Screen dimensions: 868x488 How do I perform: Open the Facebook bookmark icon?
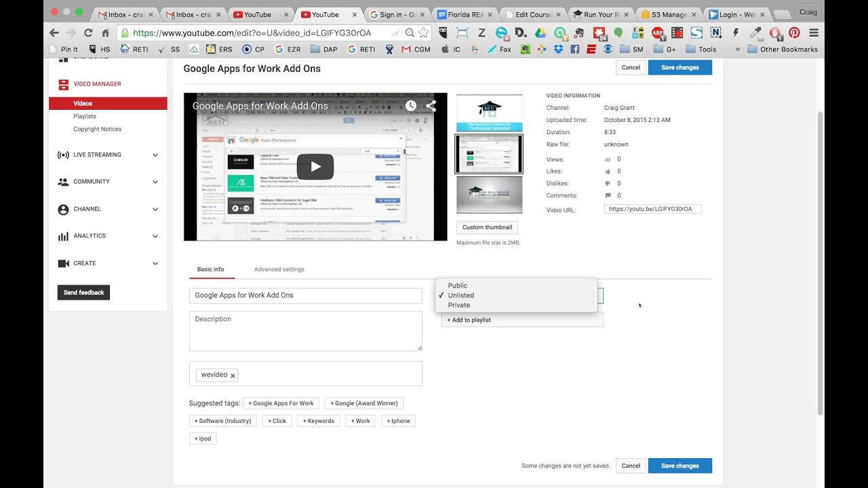tap(574, 49)
